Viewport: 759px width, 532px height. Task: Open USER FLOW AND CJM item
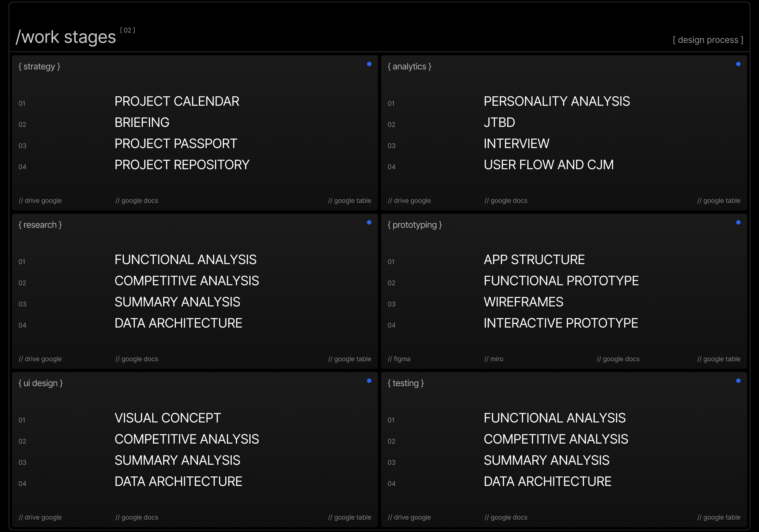click(x=548, y=165)
